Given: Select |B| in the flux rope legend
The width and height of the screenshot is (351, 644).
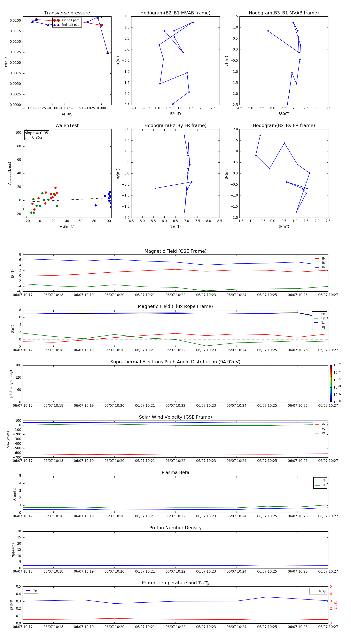Looking at the screenshot, I should pos(320,327).
